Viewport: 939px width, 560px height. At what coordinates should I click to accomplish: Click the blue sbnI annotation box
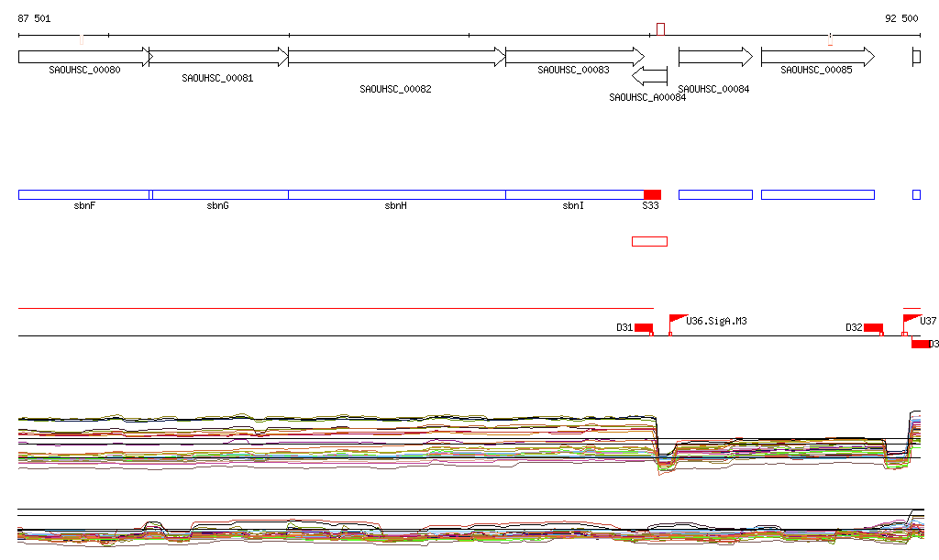pyautogui.click(x=574, y=194)
